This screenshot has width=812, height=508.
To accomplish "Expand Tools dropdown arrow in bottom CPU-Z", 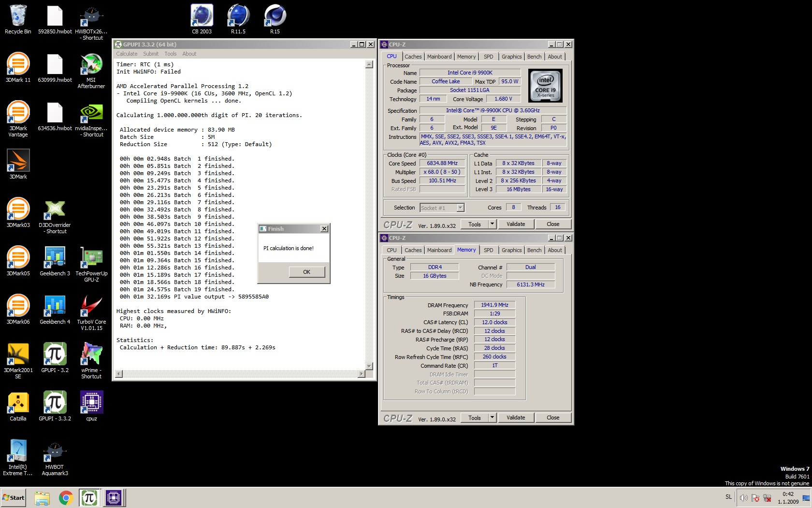I will click(492, 418).
